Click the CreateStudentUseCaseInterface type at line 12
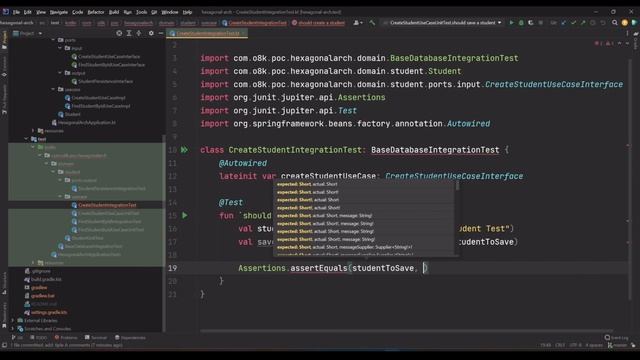640x360 pixels. coord(454,176)
